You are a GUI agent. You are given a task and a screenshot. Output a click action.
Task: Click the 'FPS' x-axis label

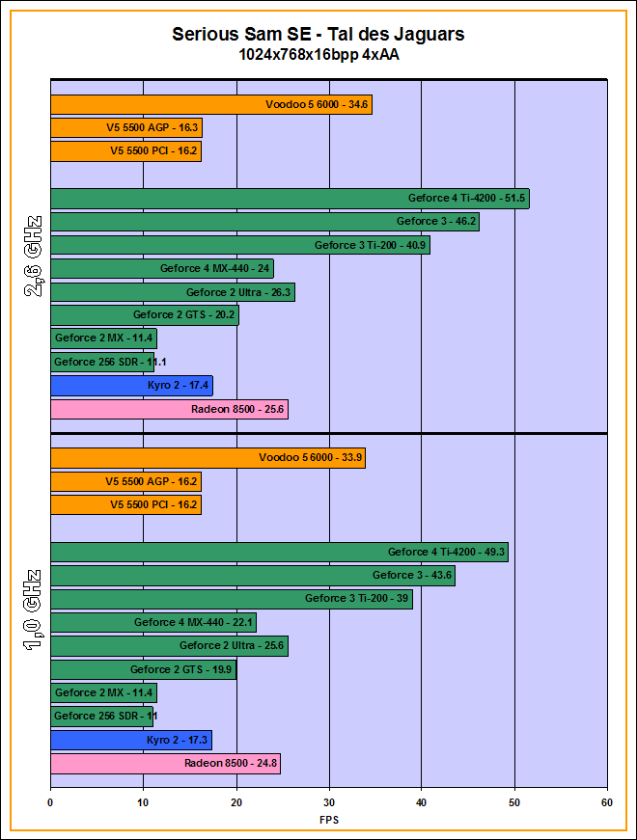click(x=328, y=820)
